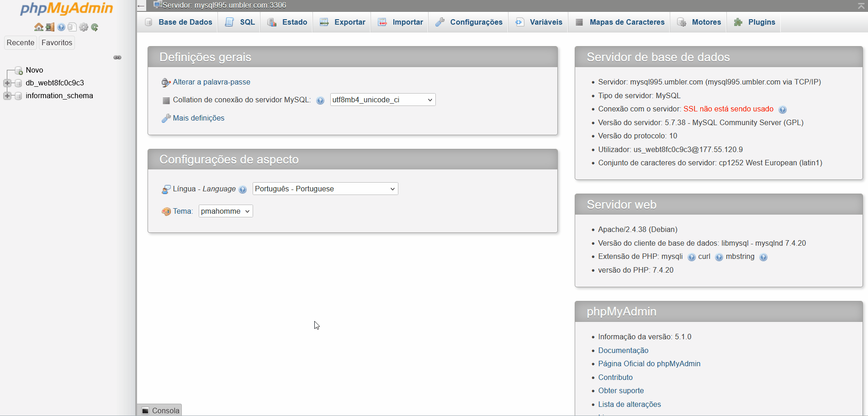Click the log out door icon
Viewport: 868px width, 416px height.
point(50,27)
